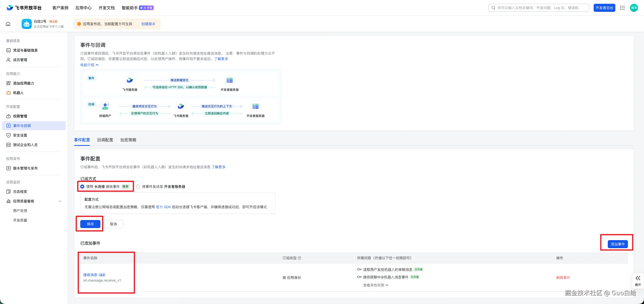Open 日志检索 log search item
The image size is (644, 304).
click(20, 192)
